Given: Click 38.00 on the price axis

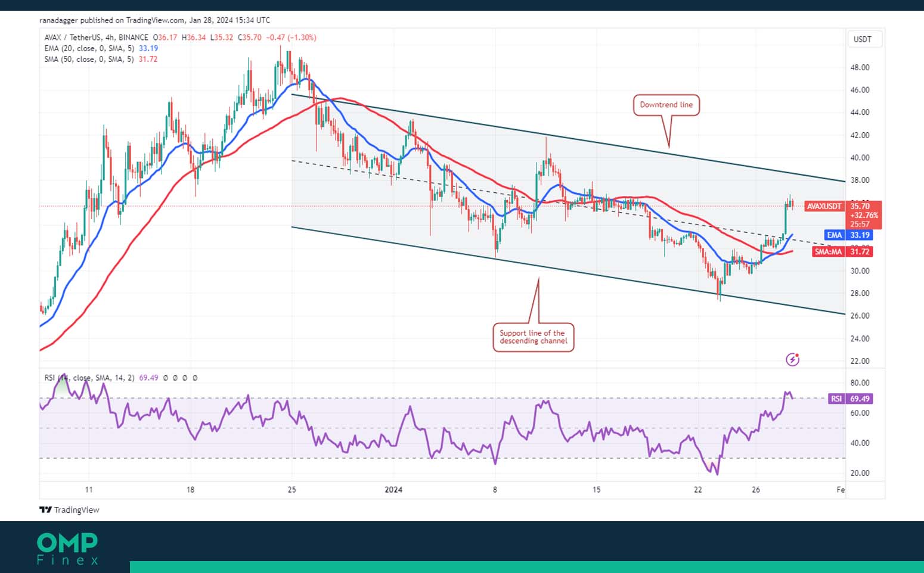Looking at the screenshot, I should (860, 180).
